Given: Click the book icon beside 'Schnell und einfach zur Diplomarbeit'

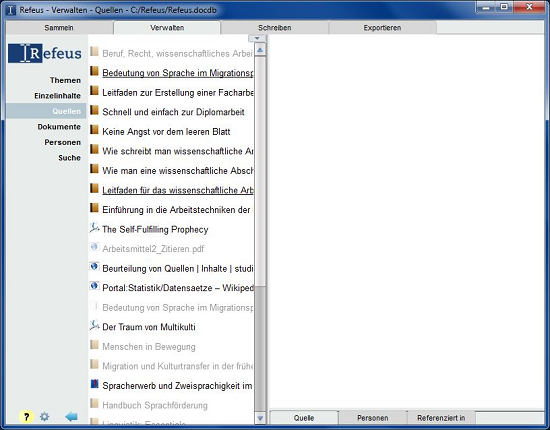Looking at the screenshot, I should (94, 110).
